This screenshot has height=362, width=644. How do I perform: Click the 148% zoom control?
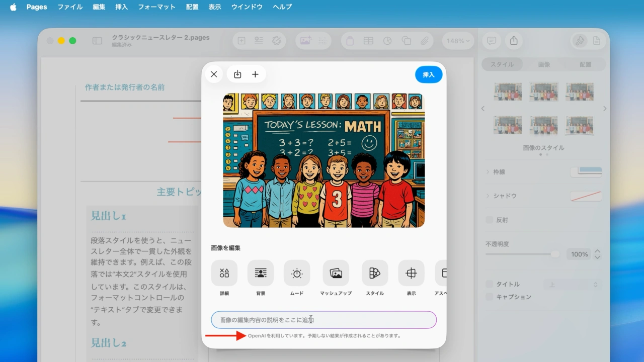coord(457,41)
